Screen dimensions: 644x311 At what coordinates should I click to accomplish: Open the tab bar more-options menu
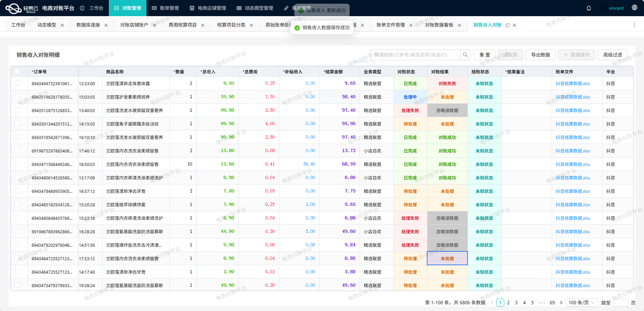tap(634, 25)
